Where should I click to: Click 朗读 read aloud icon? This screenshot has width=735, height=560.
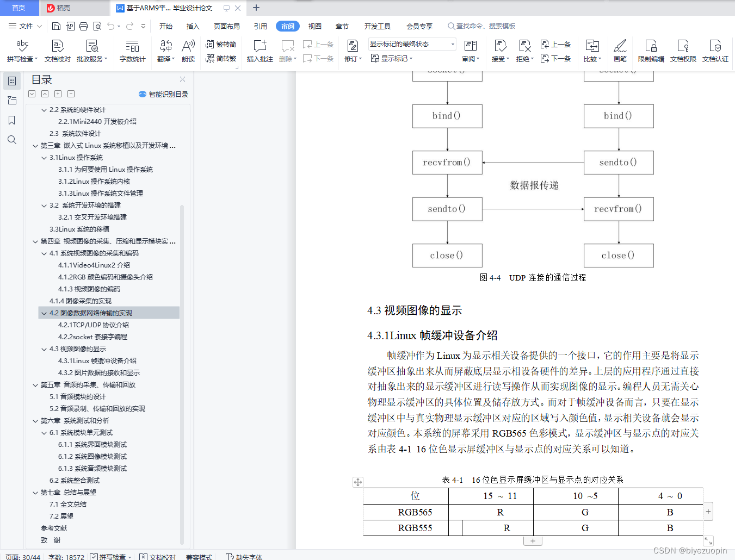click(x=188, y=51)
